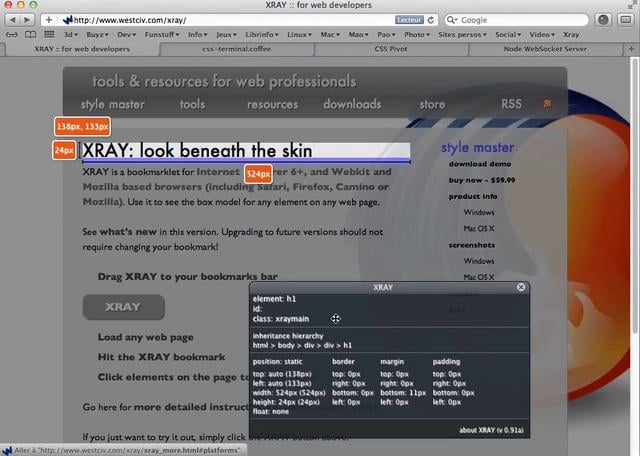Viewport: 640px width, 456px height.
Task: Open the Photo bookmarks folder
Action: point(417,35)
